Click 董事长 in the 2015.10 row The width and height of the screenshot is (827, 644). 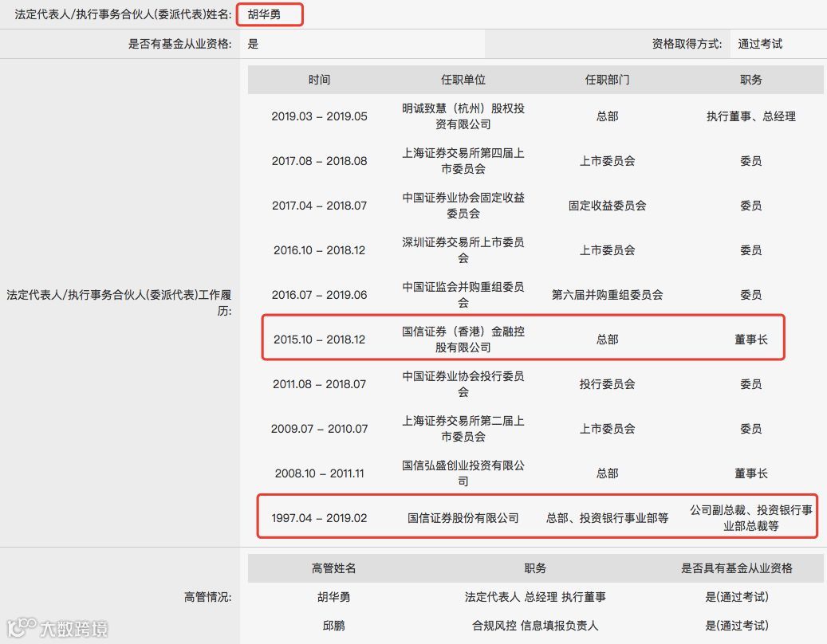click(x=751, y=340)
